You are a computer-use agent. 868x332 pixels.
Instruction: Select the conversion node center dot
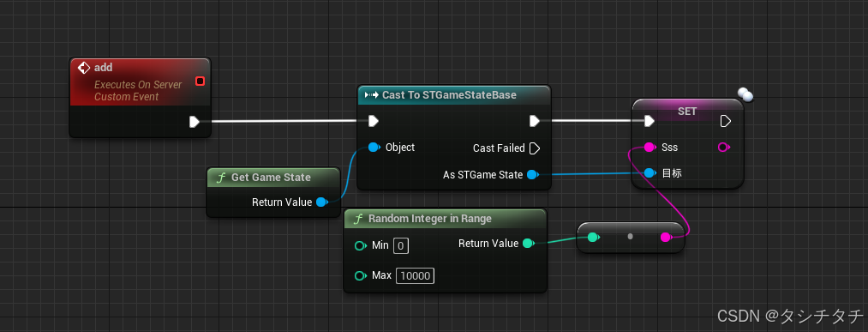coord(630,237)
